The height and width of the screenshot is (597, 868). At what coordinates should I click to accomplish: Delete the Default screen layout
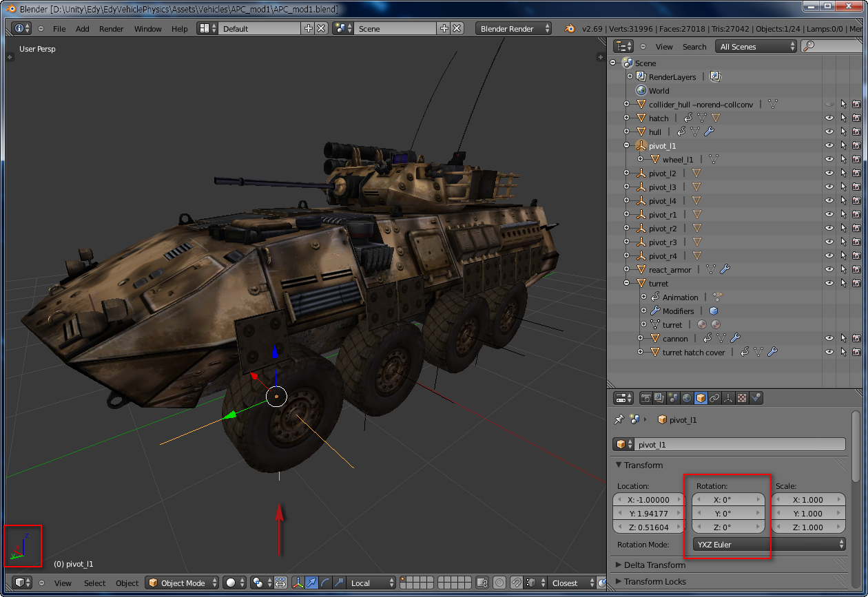click(320, 29)
